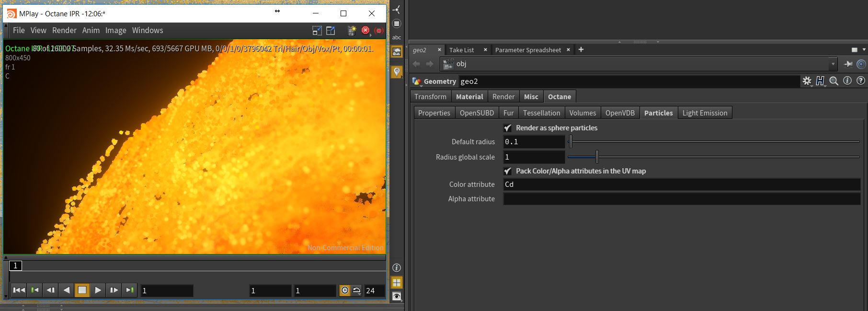
Task: Click the adapt window to image icon
Action: 331,31
